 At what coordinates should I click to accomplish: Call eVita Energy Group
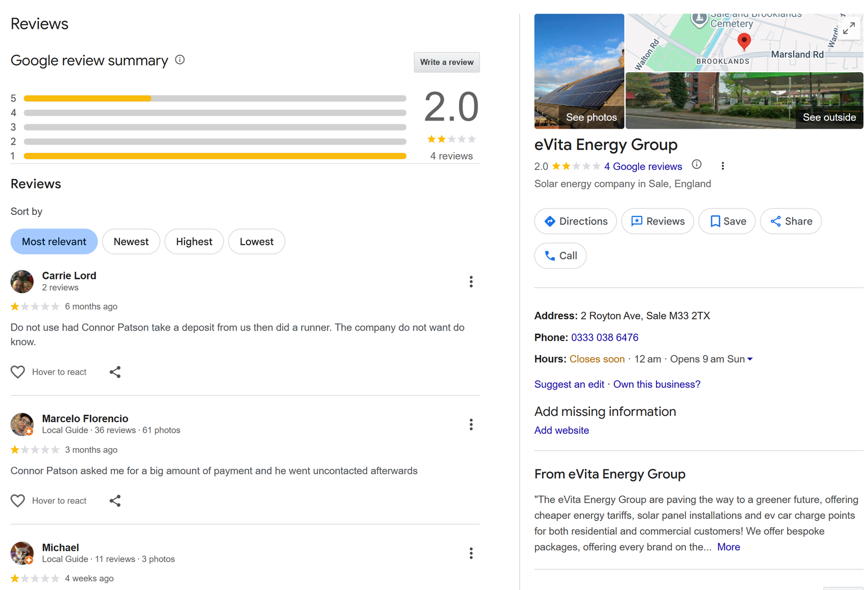pos(560,256)
